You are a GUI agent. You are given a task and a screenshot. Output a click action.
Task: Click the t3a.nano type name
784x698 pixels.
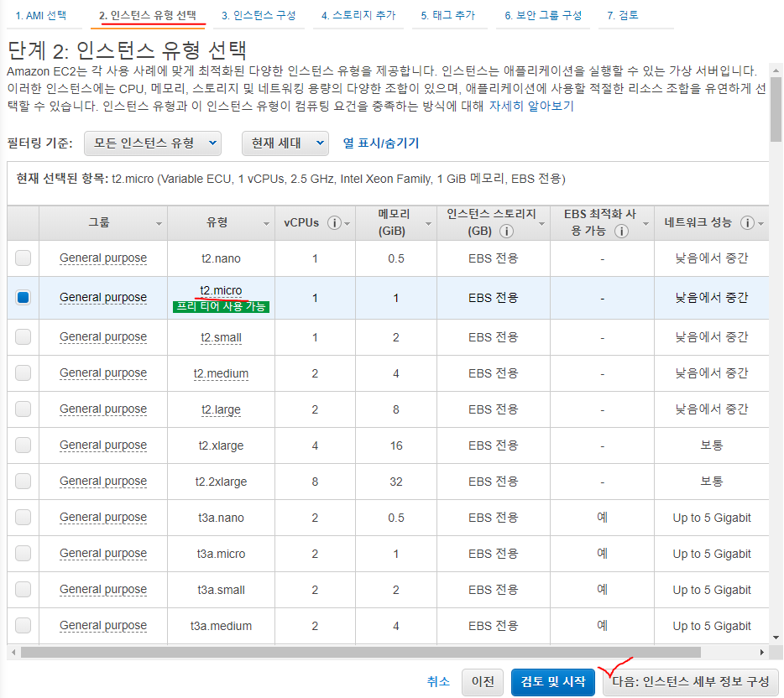[221, 518]
